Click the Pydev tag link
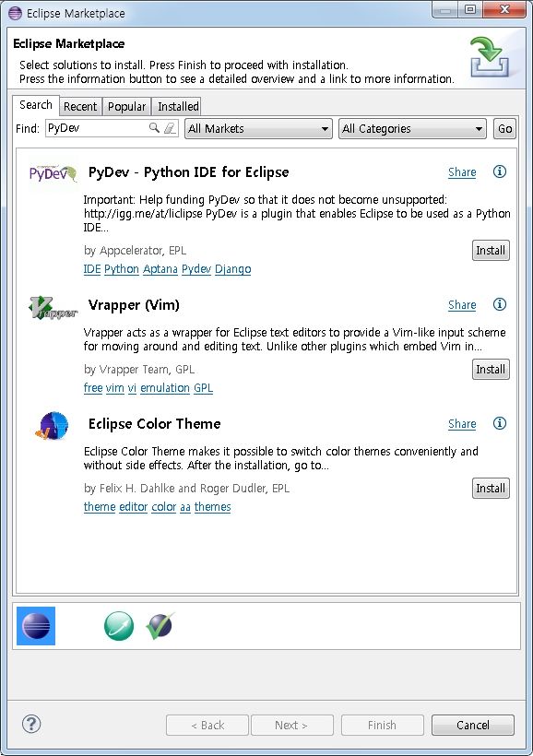Viewport: 533px width, 756px height. 196,269
